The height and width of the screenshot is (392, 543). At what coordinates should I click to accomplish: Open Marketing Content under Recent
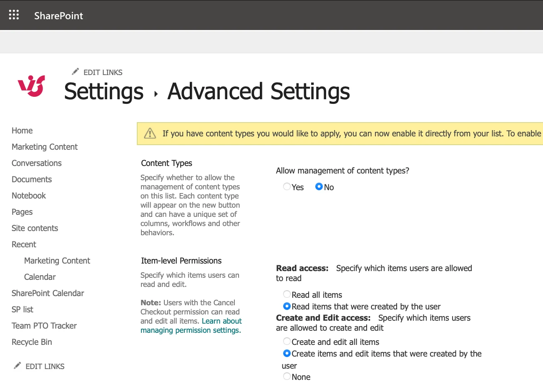[x=57, y=261]
